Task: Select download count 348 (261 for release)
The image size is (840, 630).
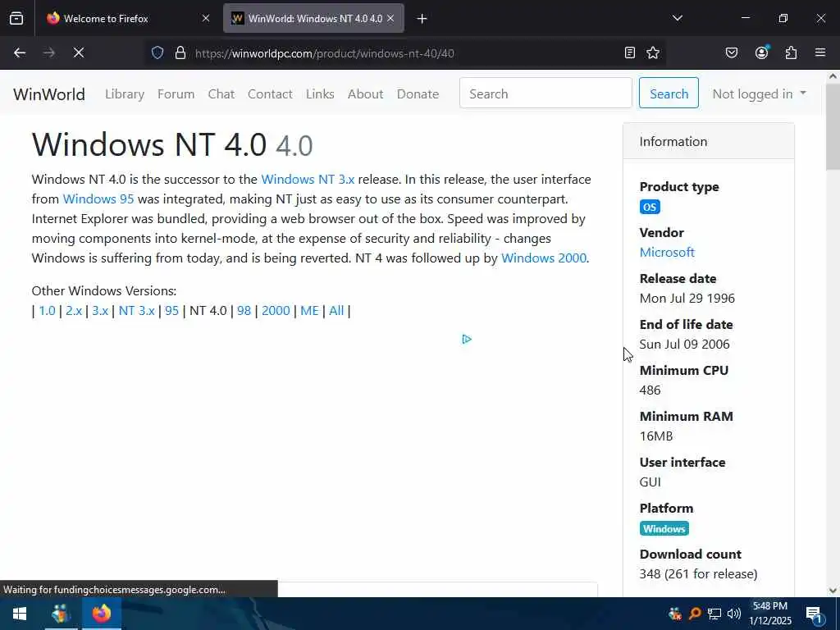Action: [699, 574]
